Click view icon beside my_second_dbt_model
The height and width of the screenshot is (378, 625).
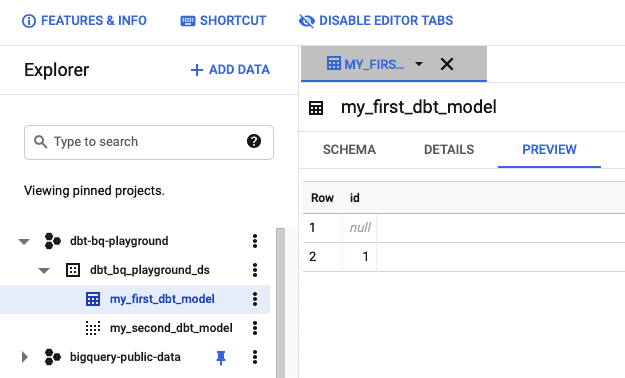coord(93,328)
